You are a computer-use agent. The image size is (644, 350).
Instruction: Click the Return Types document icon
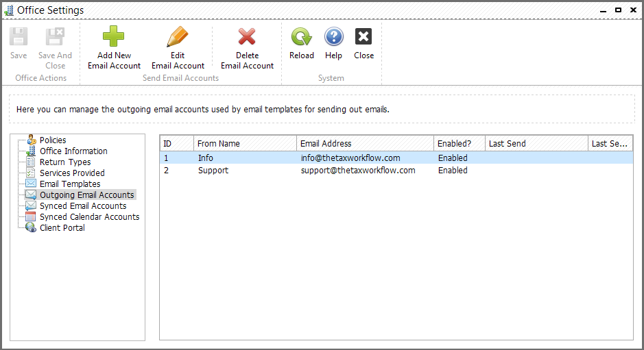[31, 162]
